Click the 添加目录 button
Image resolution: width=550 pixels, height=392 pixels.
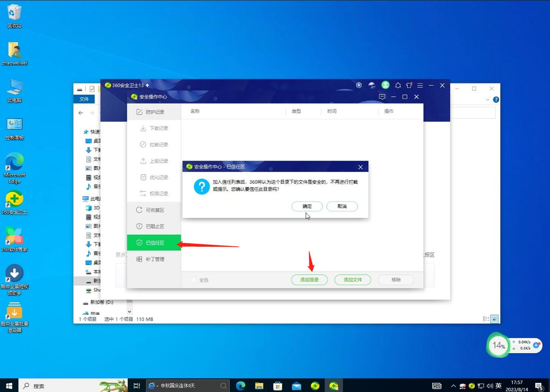tap(309, 280)
